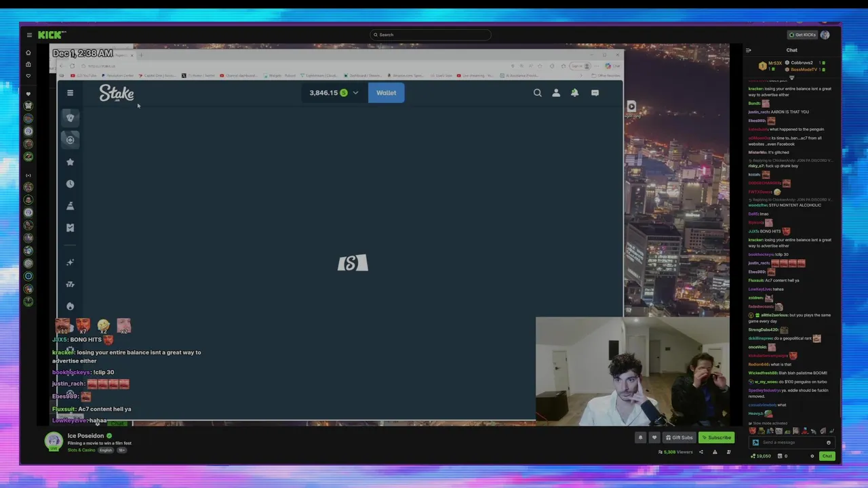Click the 19,050 channel points balance
Screen dimensions: 868x488
tap(761, 456)
